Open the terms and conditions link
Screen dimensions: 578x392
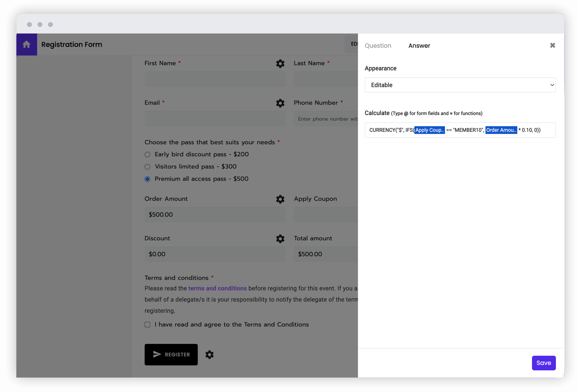(x=217, y=288)
